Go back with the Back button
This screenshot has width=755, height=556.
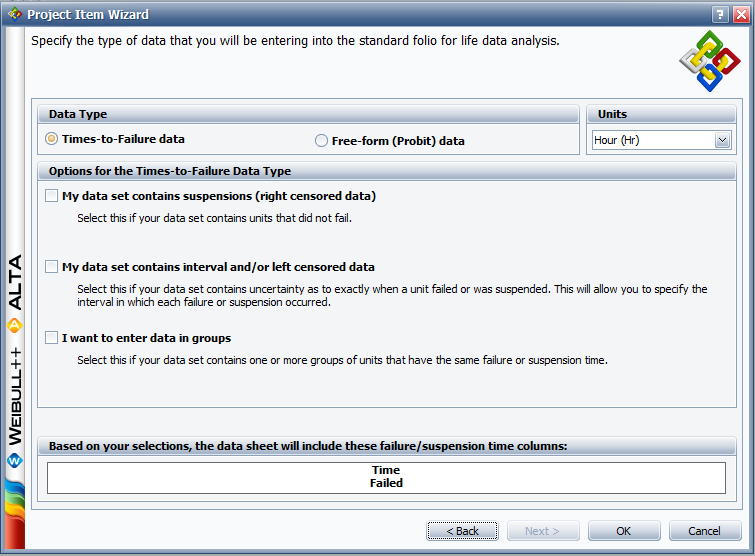pyautogui.click(x=462, y=530)
